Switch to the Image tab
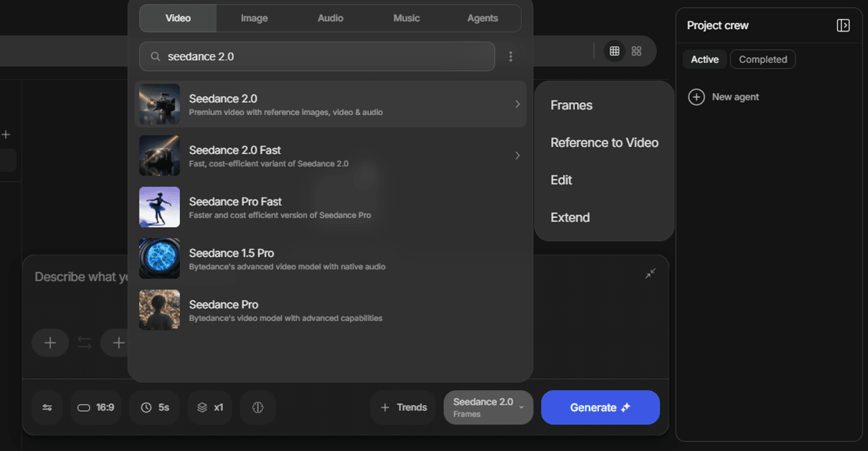This screenshot has height=451, width=868. [x=254, y=19]
